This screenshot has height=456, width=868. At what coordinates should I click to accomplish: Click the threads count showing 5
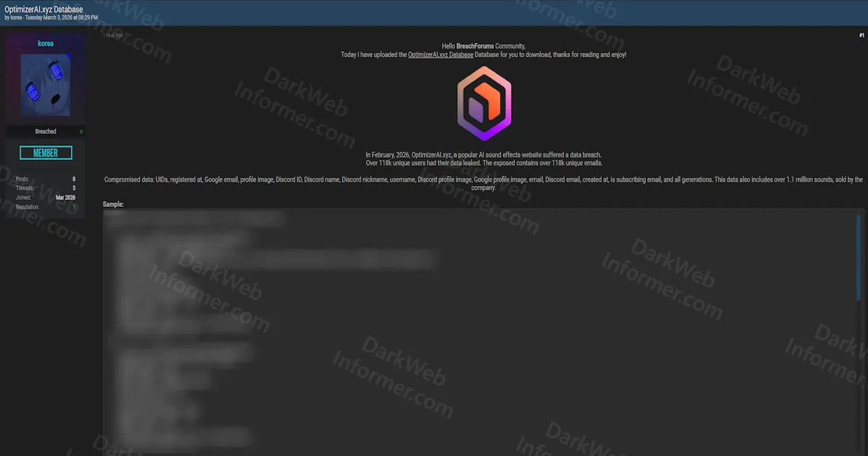[x=72, y=187]
